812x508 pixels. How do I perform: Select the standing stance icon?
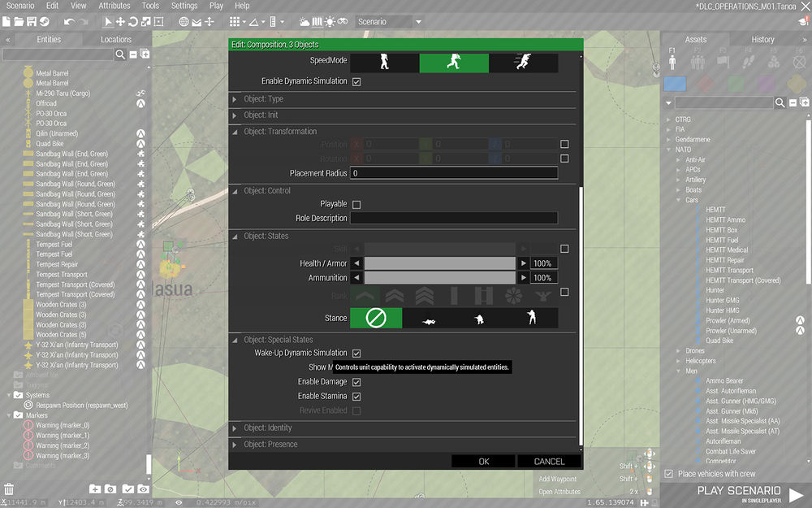coord(533,319)
